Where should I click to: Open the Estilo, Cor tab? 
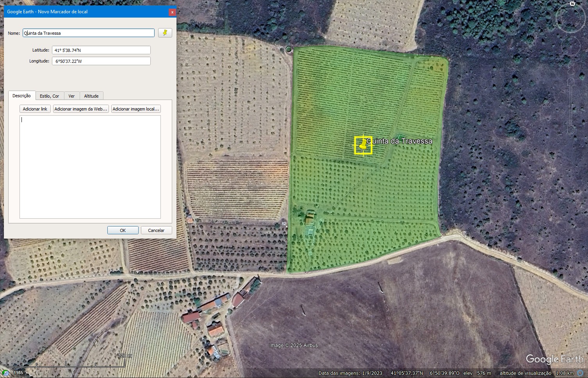point(50,96)
